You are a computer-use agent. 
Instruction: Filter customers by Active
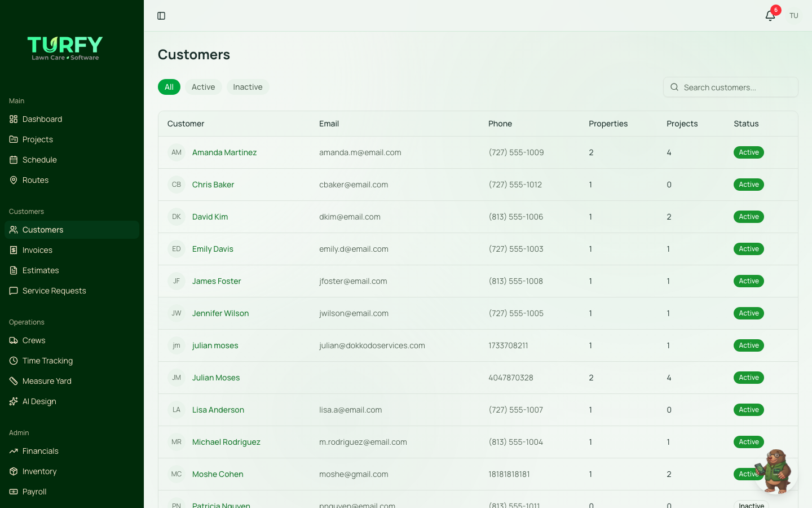tap(203, 87)
